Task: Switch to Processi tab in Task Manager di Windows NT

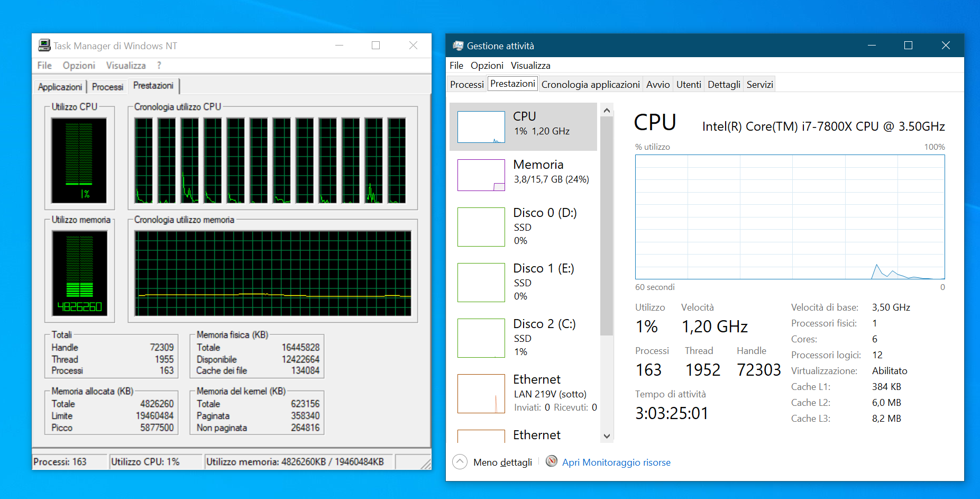Action: (108, 87)
